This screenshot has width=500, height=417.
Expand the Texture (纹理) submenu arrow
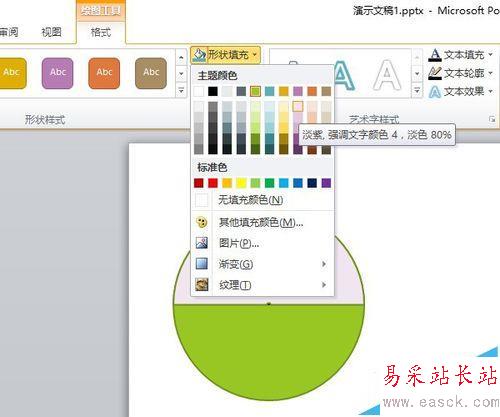pyautogui.click(x=324, y=285)
